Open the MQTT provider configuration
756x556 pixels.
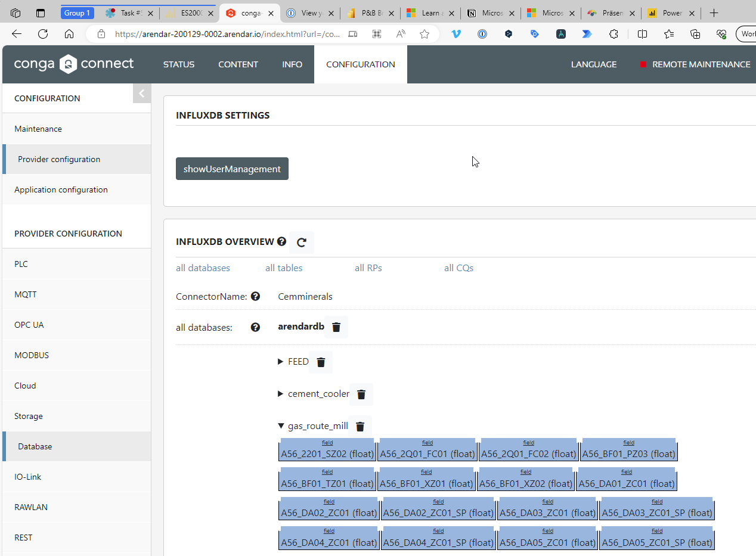pos(76,294)
